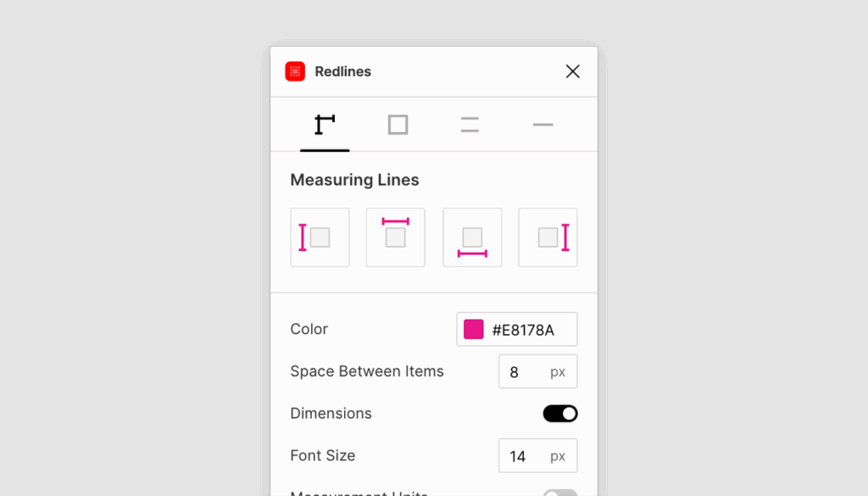Add measuring line on the top side
This screenshot has width=868, height=496.
(396, 237)
